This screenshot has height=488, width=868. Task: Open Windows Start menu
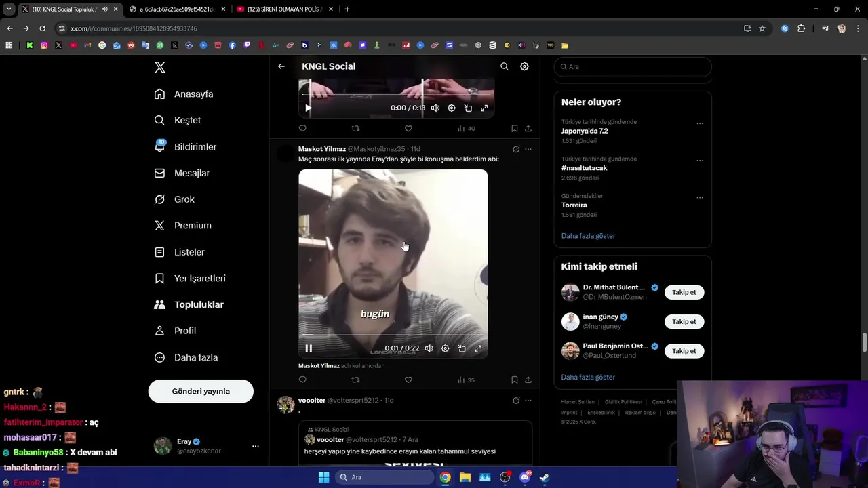[x=323, y=477]
